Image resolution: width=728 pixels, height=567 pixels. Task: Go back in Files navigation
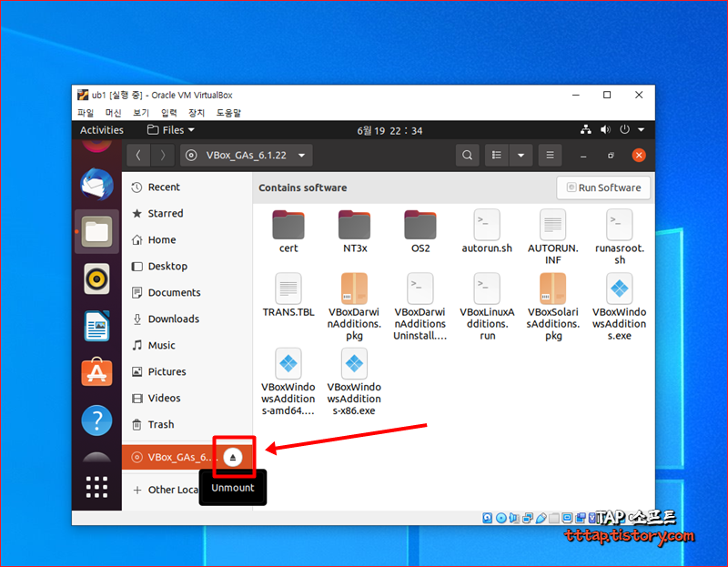tap(138, 155)
